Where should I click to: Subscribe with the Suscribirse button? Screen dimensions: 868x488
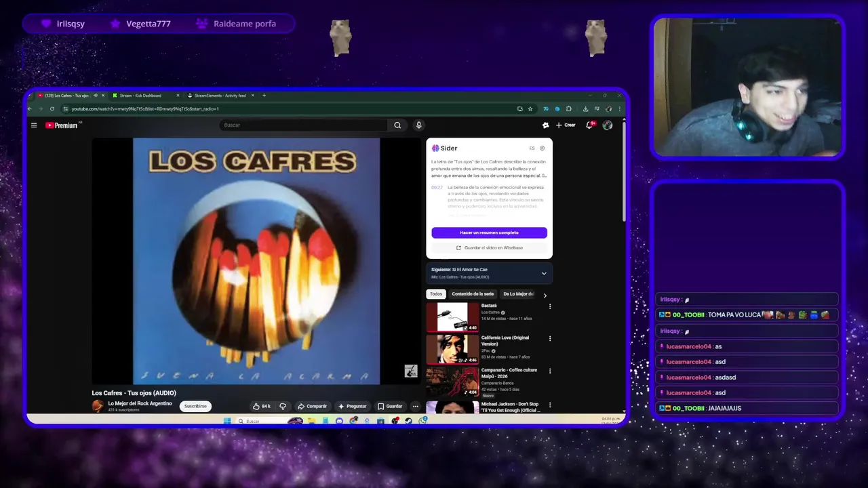195,406
